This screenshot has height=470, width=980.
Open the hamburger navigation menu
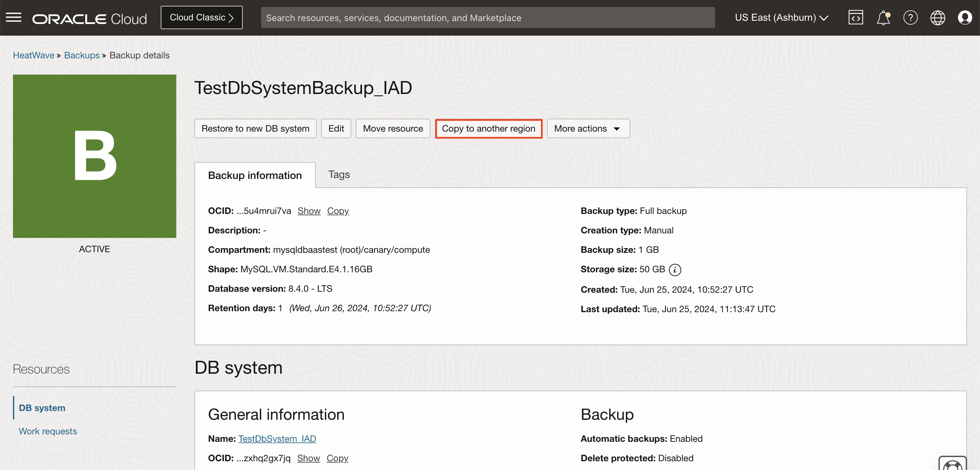click(x=14, y=18)
